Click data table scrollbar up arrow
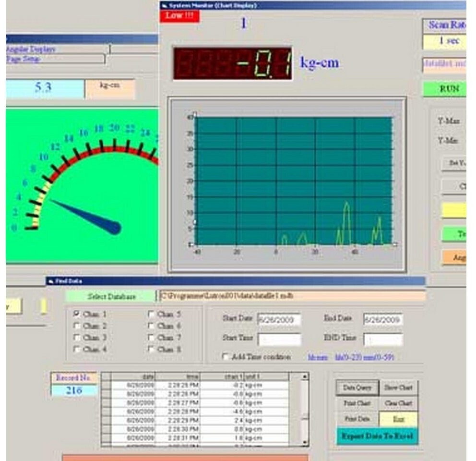This screenshot has height=461, width=476. [305, 377]
